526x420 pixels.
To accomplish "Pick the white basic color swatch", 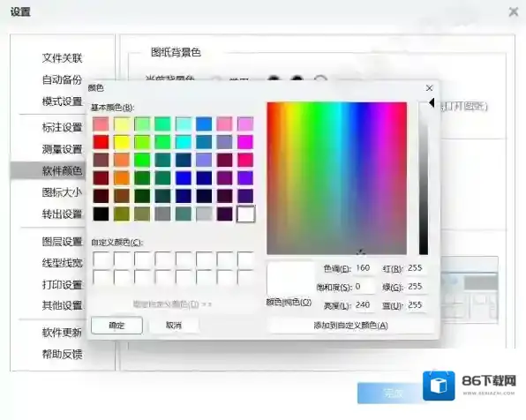I will 245,214.
